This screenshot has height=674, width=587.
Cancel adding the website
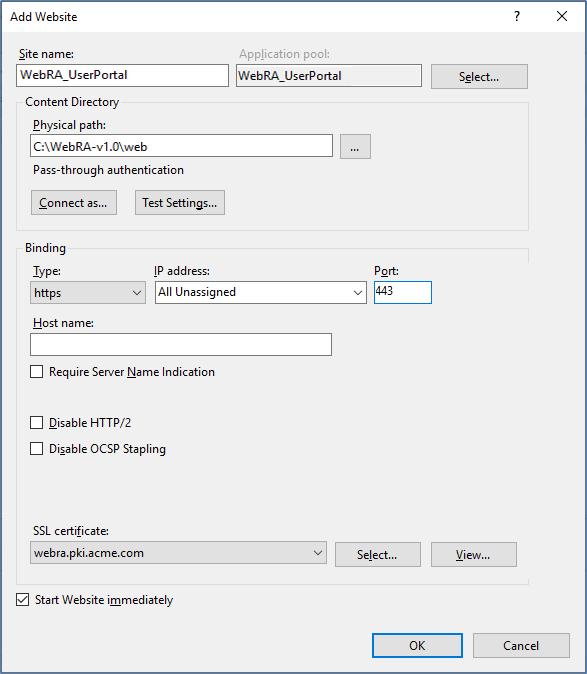(521, 645)
